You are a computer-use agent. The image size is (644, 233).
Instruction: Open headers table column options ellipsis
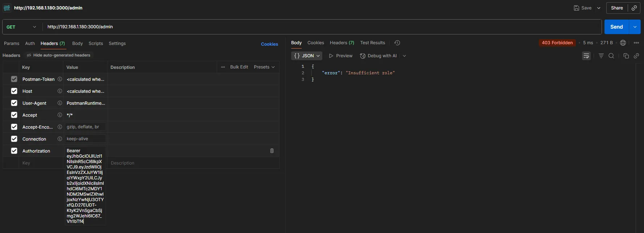click(223, 67)
